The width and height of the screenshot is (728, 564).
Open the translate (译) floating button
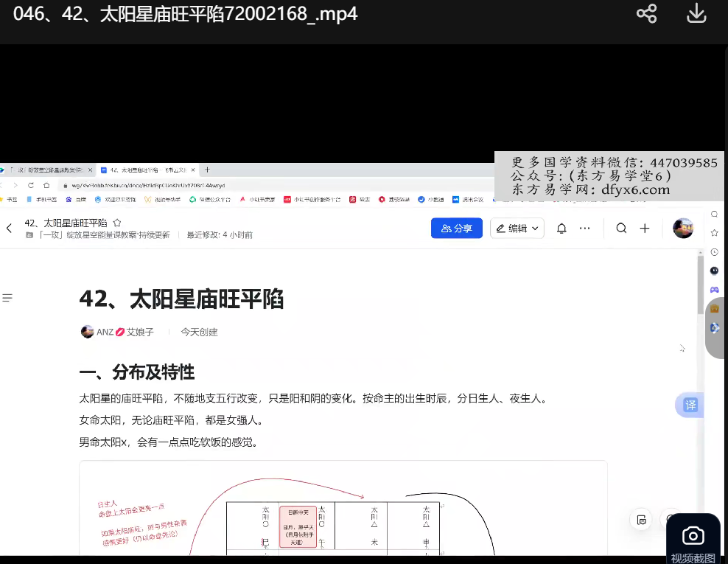click(x=690, y=405)
